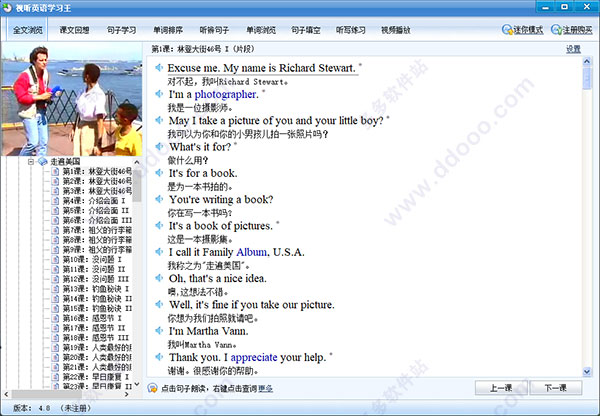The height and width of the screenshot is (416, 600).
Task: Play audio for "You're writing a book?"
Action: click(x=159, y=199)
